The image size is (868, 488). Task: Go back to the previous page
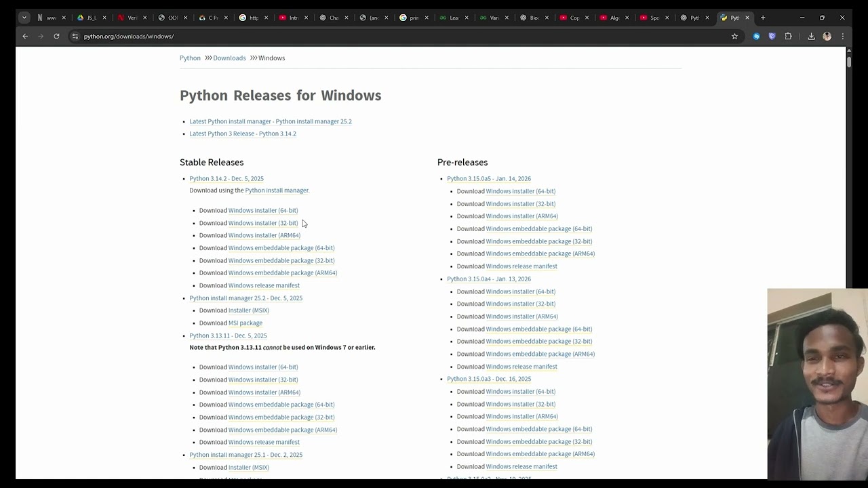[x=25, y=36]
